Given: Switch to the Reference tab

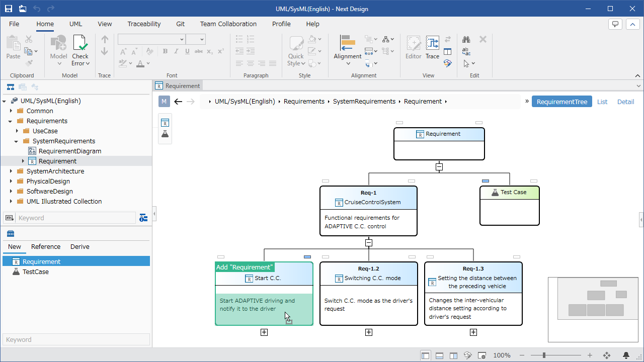Looking at the screenshot, I should click(46, 246).
